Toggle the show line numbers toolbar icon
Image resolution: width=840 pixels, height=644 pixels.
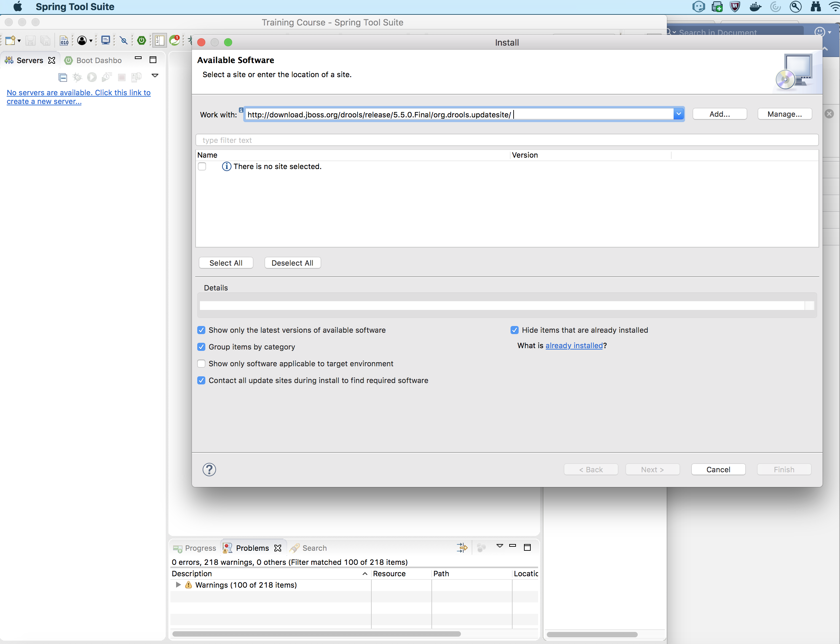click(x=159, y=40)
